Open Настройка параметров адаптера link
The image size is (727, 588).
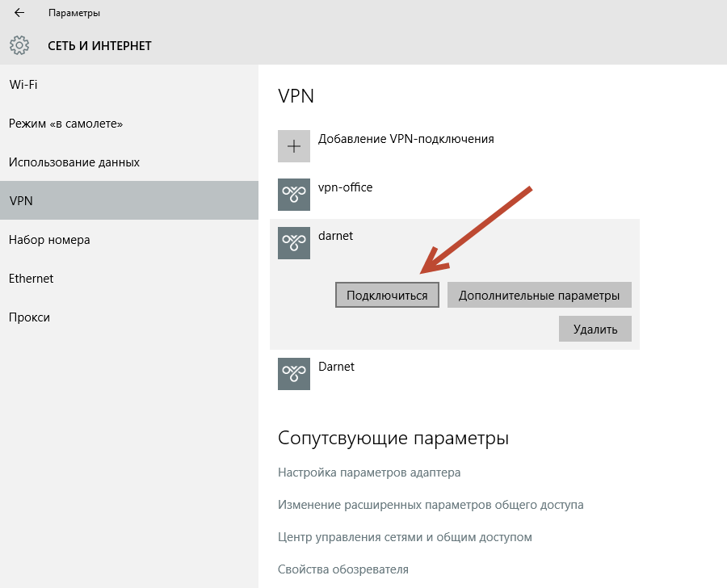pos(369,472)
